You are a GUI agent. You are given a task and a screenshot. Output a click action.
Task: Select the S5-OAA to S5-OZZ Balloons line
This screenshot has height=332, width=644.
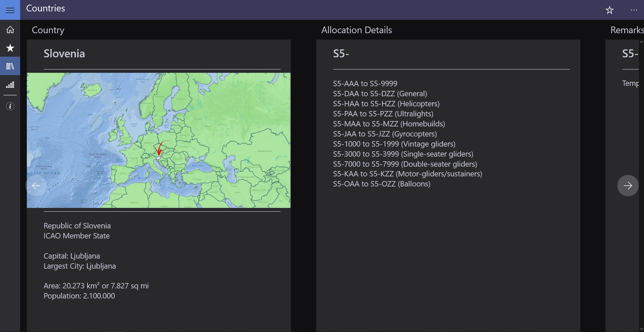pos(381,184)
